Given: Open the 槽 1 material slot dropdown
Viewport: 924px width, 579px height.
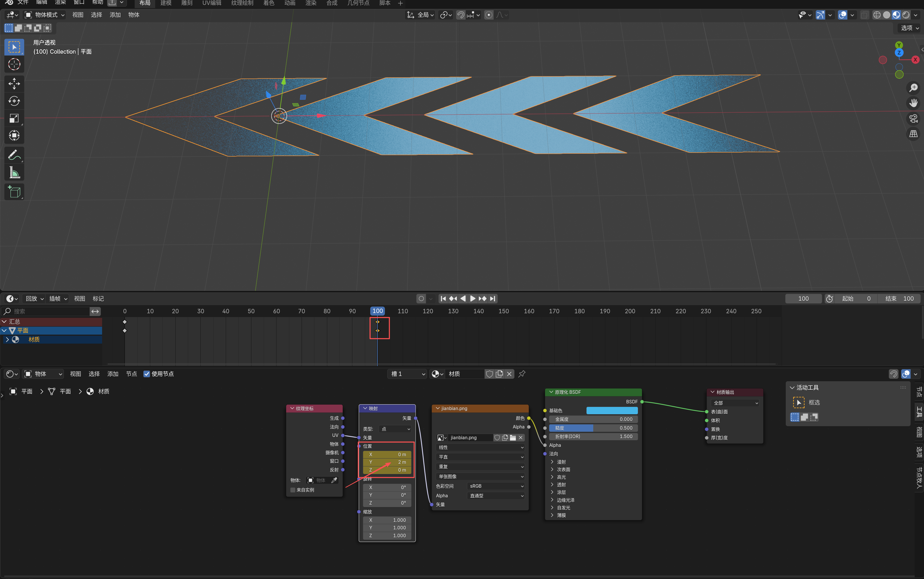Looking at the screenshot, I should (x=407, y=374).
